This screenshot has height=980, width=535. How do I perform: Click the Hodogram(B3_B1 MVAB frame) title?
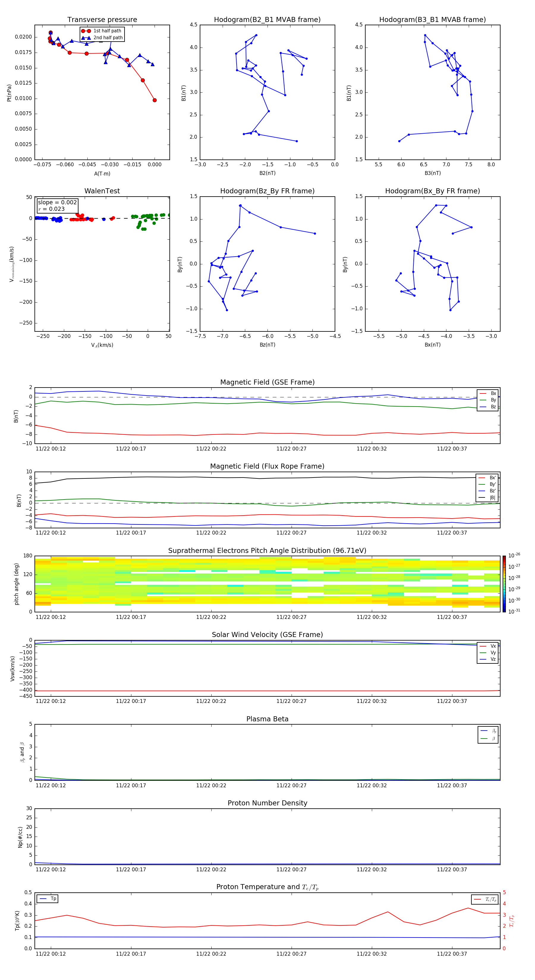pyautogui.click(x=432, y=20)
